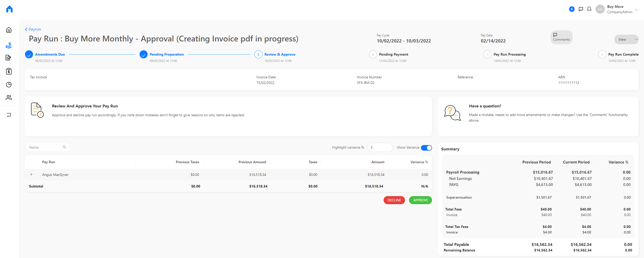644x258 pixels.
Task: Click the Name search input field
Action: point(47,147)
